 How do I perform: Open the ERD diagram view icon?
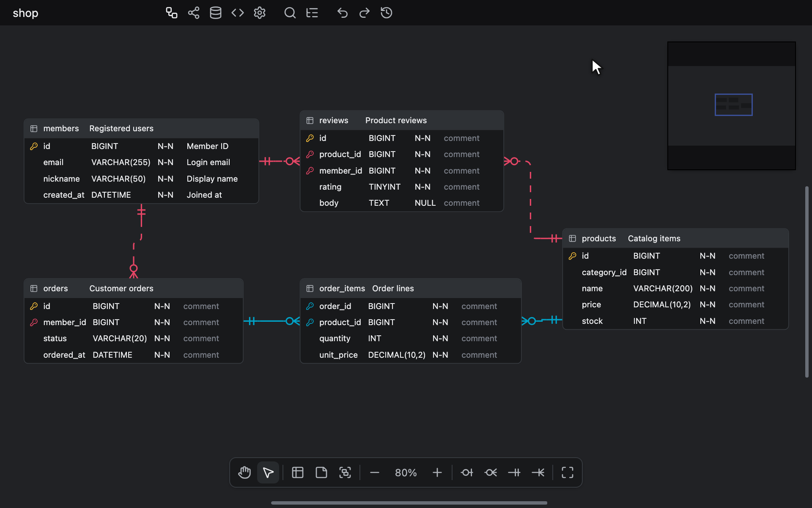coord(171,13)
